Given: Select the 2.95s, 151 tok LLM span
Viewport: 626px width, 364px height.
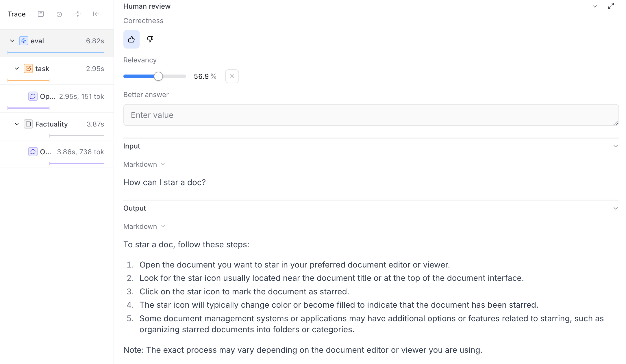Looking at the screenshot, I should (x=66, y=96).
